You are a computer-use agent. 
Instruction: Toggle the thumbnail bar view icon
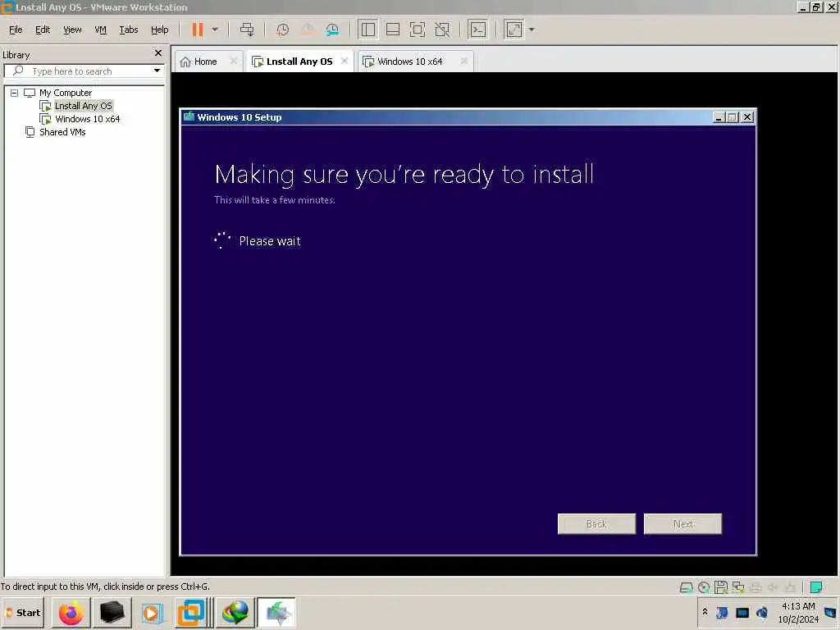tap(393, 30)
